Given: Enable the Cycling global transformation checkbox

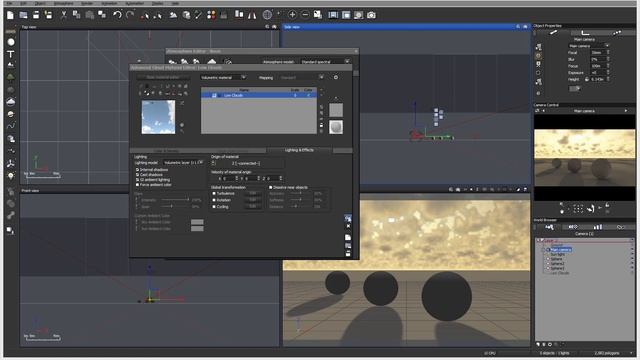Looking at the screenshot, I should click(214, 207).
